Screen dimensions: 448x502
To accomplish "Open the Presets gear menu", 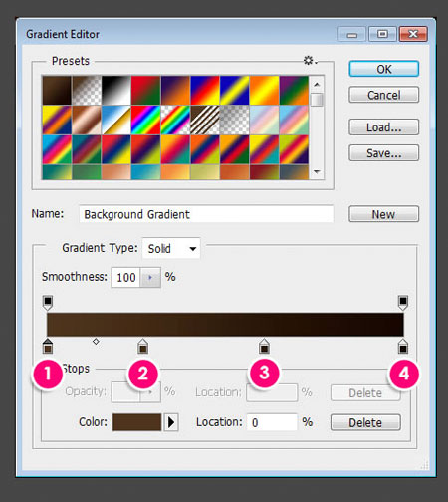I will [x=310, y=61].
